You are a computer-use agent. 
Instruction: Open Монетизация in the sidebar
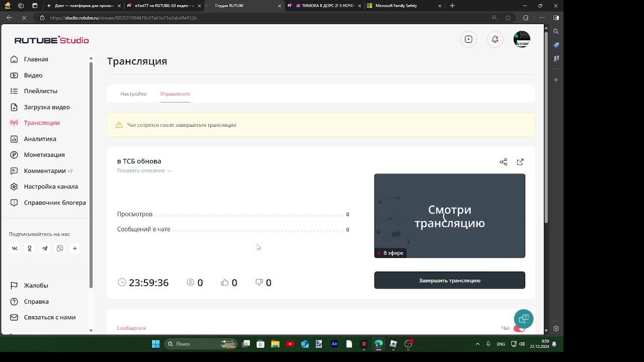(x=38, y=155)
